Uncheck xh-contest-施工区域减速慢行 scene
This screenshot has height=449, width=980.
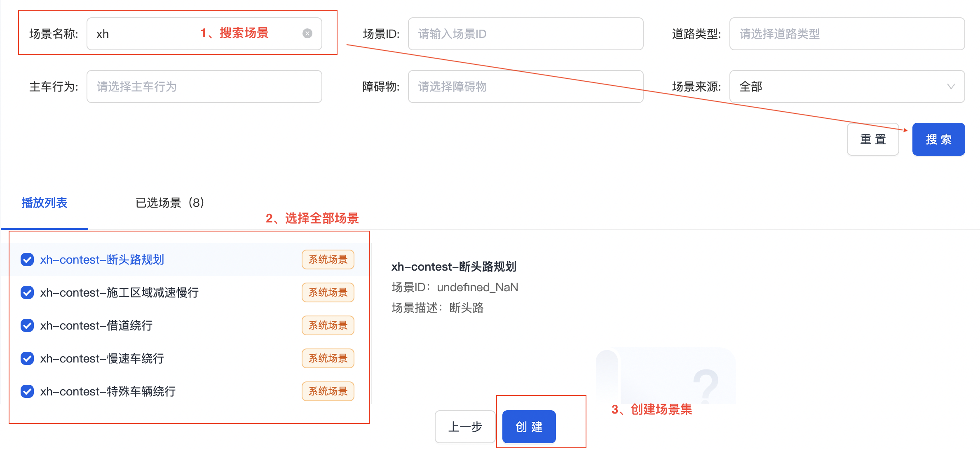point(26,292)
